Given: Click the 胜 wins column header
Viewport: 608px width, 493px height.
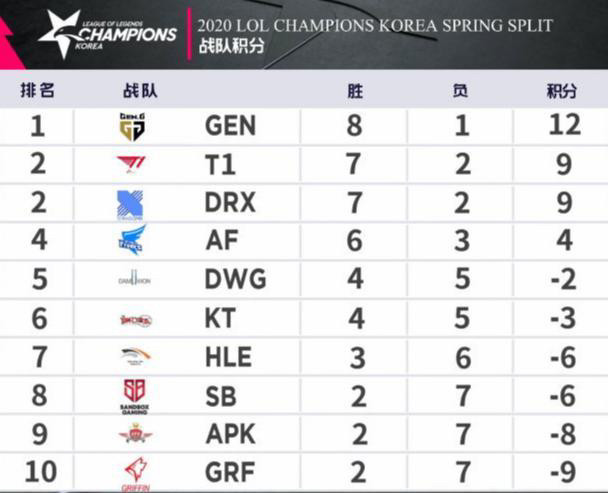Looking at the screenshot, I should point(355,90).
